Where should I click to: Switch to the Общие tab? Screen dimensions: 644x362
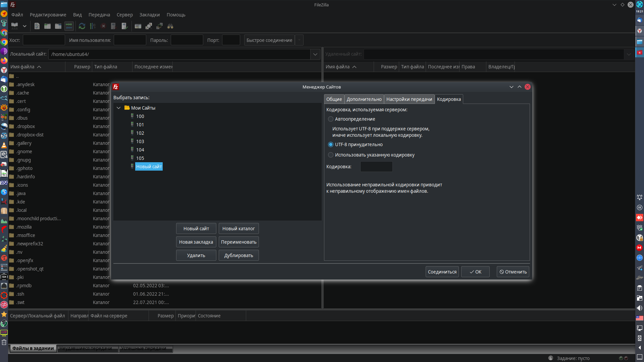[334, 99]
